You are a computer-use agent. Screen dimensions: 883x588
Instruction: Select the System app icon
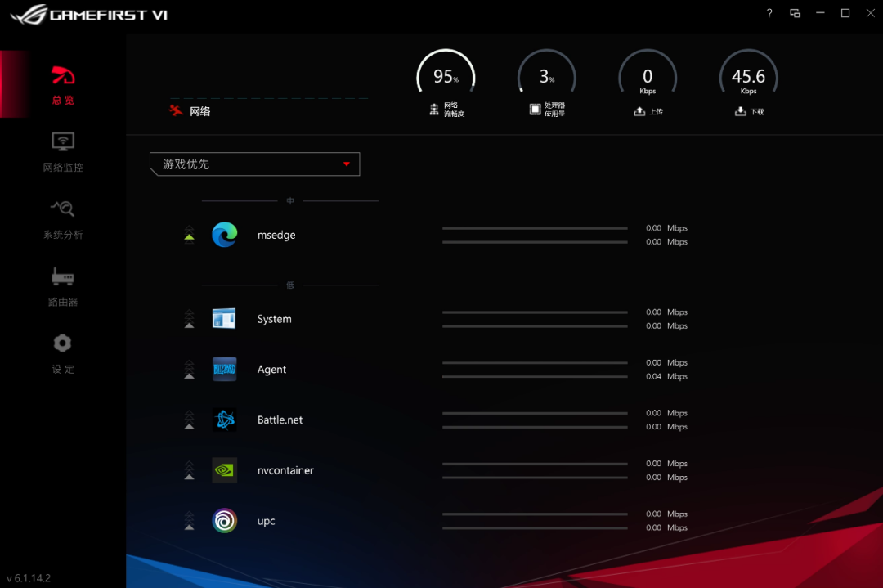pos(224,319)
